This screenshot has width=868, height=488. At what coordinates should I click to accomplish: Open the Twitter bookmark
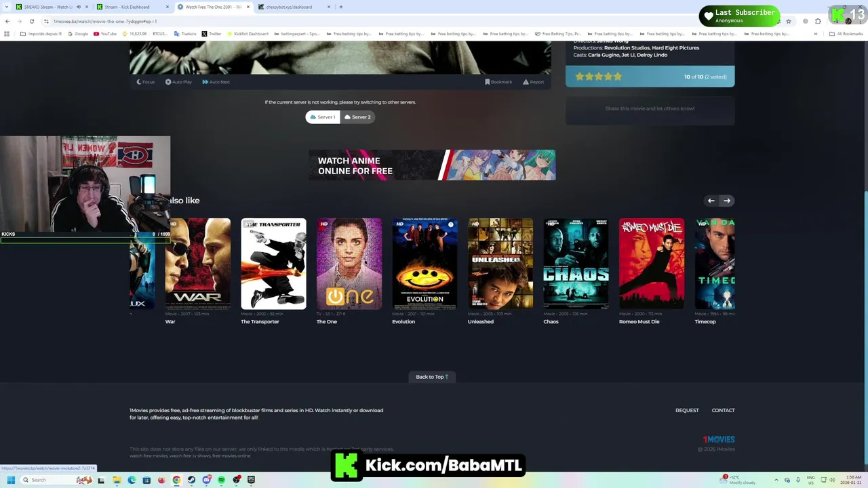coord(212,34)
